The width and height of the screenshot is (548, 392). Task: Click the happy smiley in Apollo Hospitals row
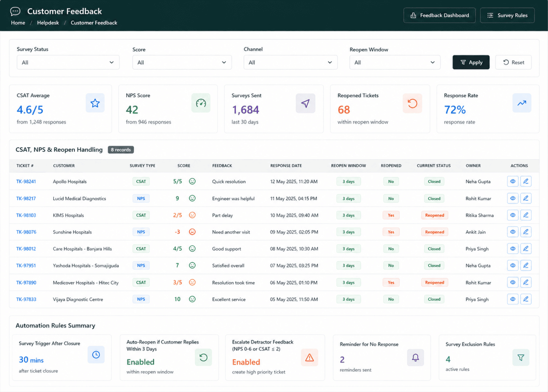coord(192,181)
